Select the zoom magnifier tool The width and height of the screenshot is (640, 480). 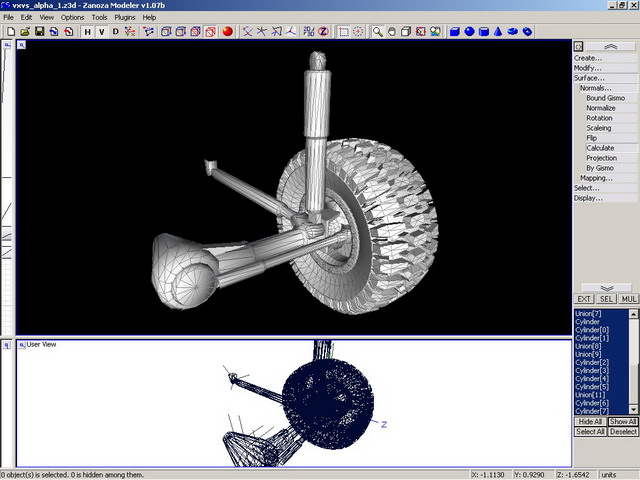(377, 31)
